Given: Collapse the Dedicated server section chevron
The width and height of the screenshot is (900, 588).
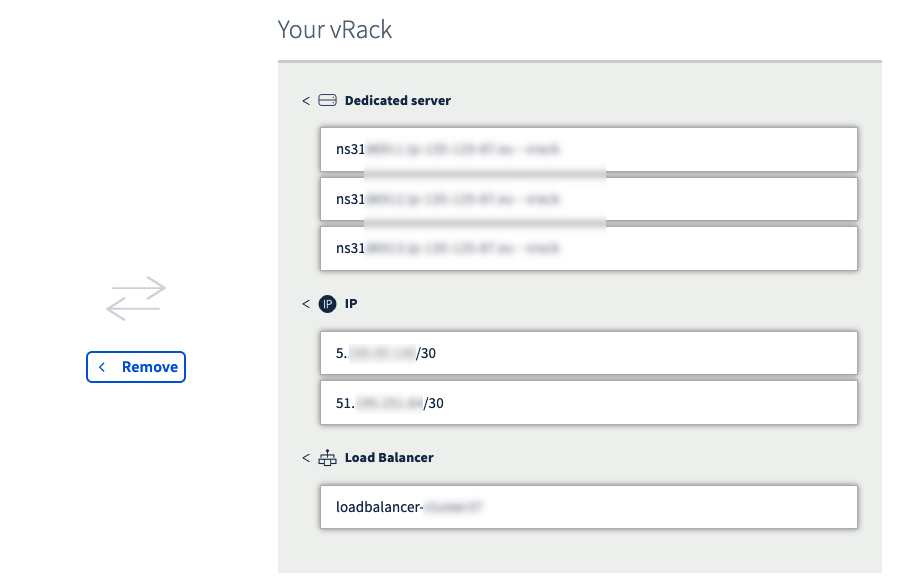Looking at the screenshot, I should [305, 100].
